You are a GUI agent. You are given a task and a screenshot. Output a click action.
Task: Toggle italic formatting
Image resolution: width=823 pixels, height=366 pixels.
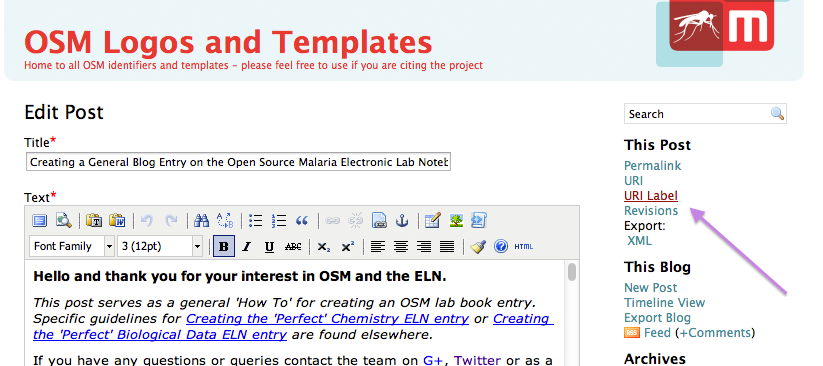coord(247,246)
